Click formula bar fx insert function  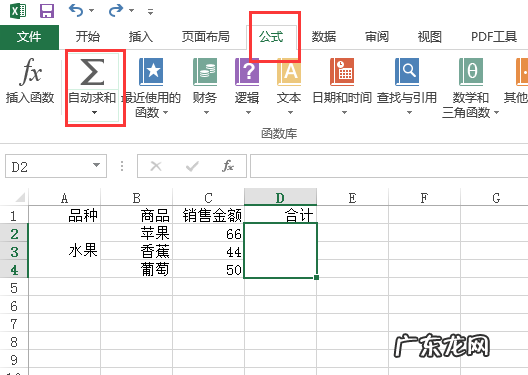(x=228, y=166)
